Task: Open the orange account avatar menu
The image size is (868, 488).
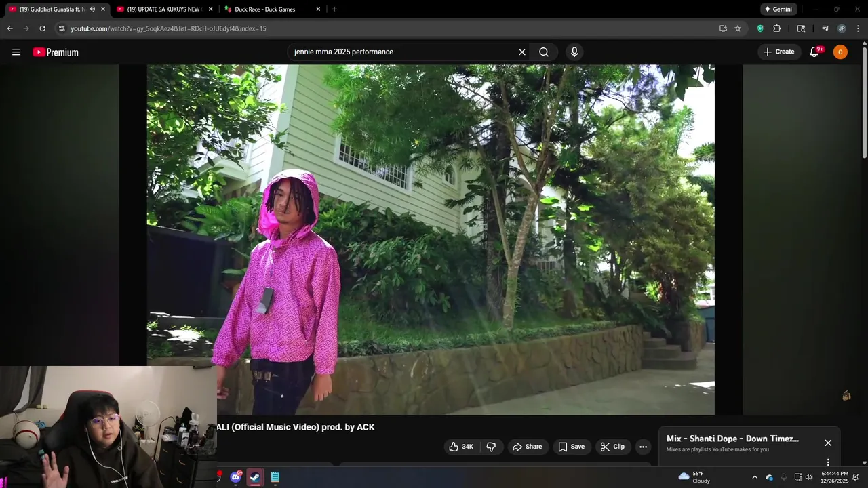Action: click(840, 52)
